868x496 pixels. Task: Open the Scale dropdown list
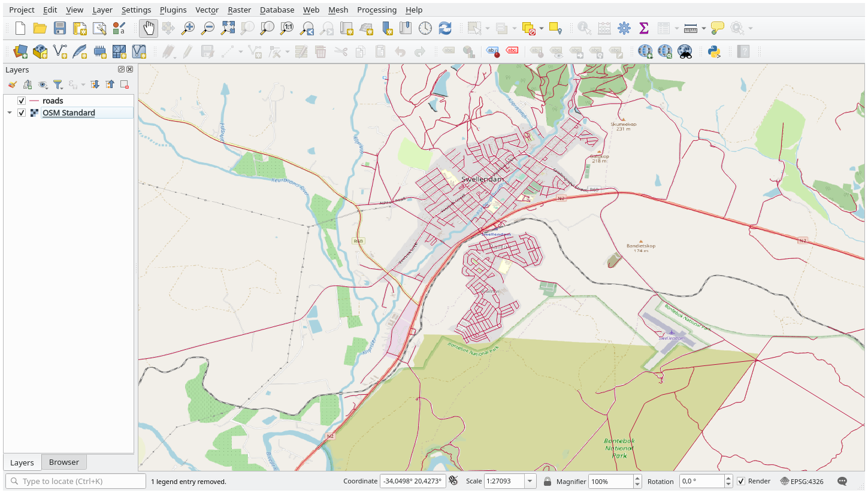pyautogui.click(x=530, y=481)
